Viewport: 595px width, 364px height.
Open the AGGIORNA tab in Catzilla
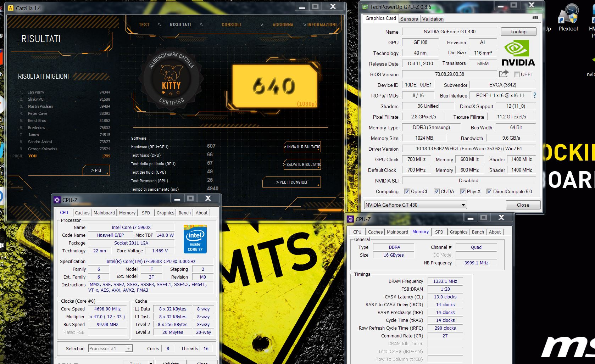pos(283,25)
